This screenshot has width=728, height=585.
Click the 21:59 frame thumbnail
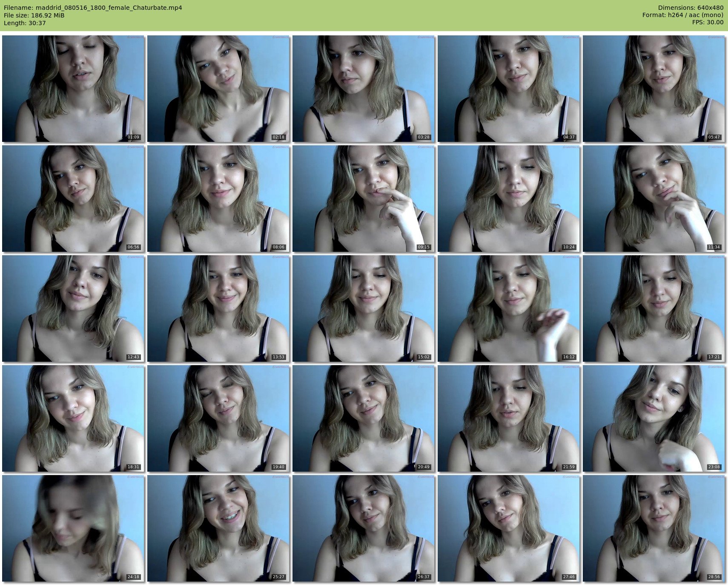point(509,418)
